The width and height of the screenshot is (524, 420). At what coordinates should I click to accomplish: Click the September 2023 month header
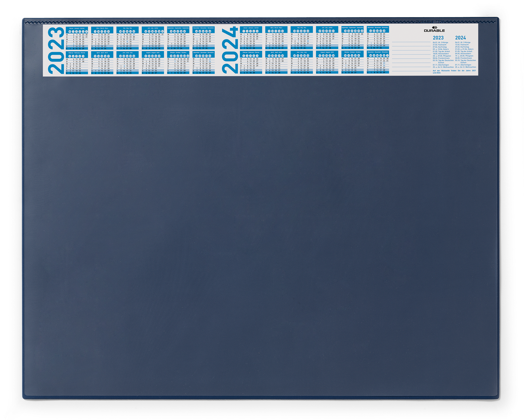(x=178, y=28)
